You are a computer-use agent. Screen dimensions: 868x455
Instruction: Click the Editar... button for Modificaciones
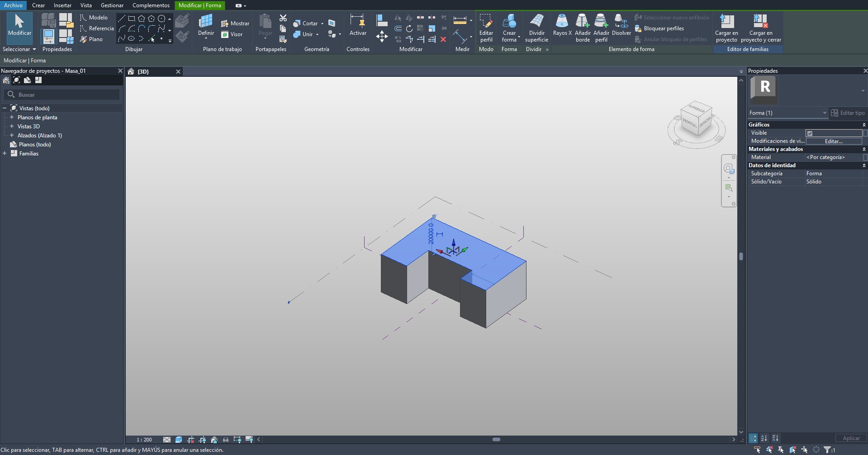833,141
